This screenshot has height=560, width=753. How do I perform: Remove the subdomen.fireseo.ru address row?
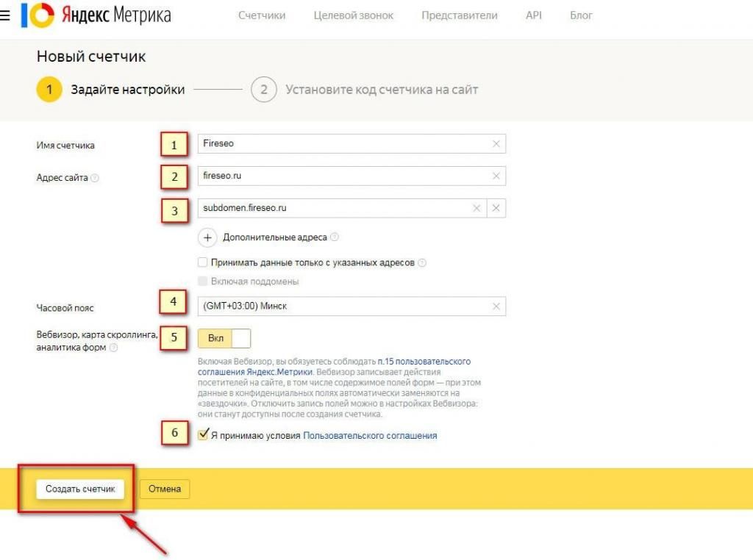496,208
